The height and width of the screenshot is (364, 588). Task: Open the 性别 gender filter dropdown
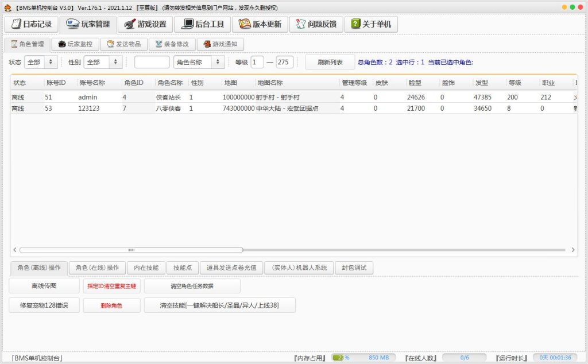pyautogui.click(x=102, y=62)
